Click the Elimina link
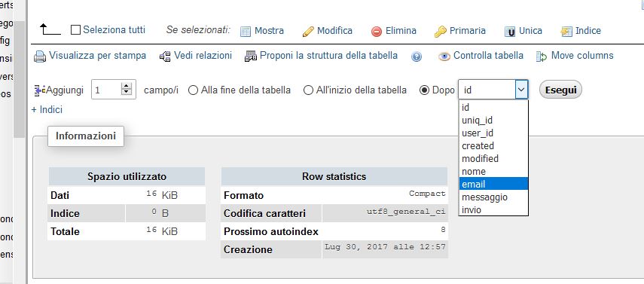 click(x=401, y=31)
